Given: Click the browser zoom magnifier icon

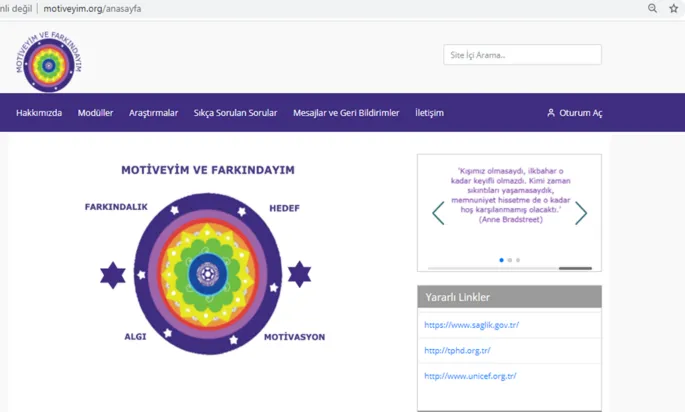Looking at the screenshot, I should point(653,8).
